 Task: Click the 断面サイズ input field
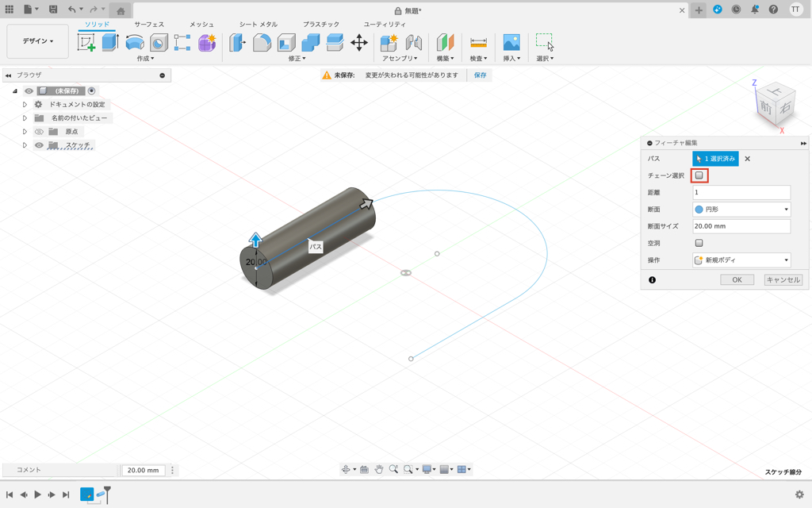(x=741, y=226)
